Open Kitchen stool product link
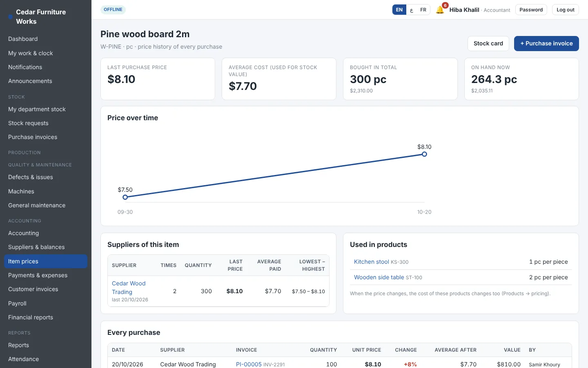This screenshot has height=368, width=588. 372,262
